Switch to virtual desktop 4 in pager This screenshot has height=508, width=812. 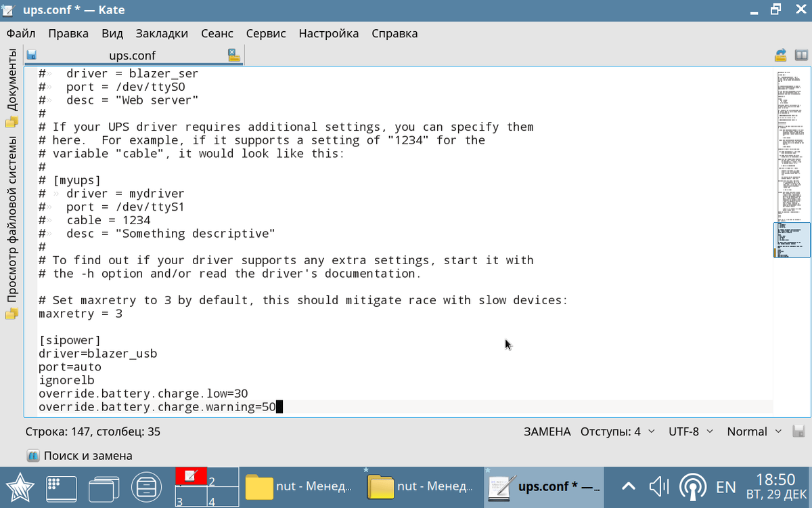pos(223,497)
